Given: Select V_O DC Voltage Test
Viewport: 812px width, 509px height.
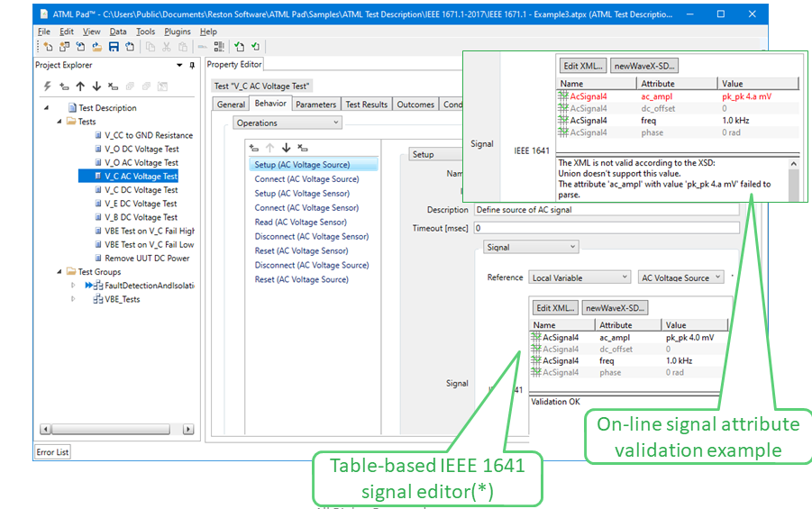Looking at the screenshot, I should [x=141, y=149].
